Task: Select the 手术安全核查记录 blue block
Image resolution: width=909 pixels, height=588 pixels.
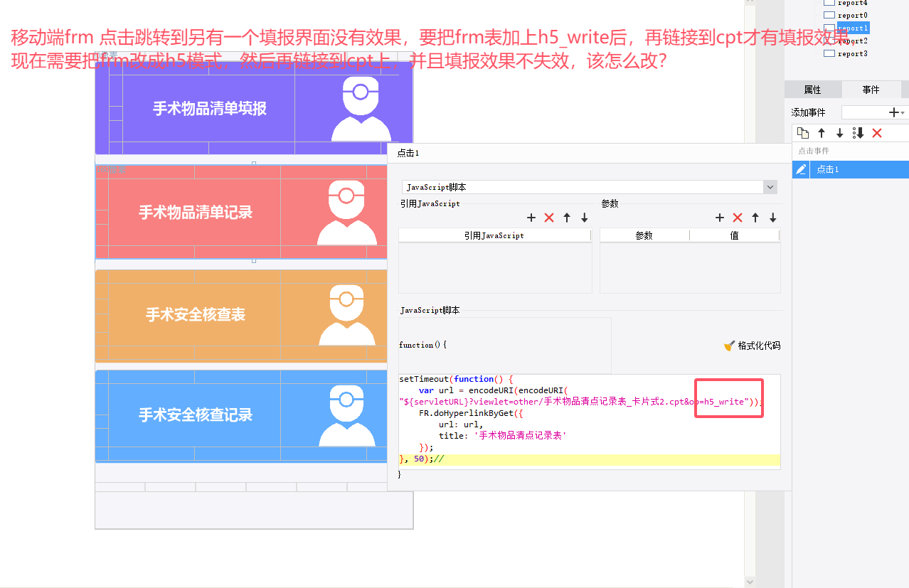Action: click(x=242, y=415)
